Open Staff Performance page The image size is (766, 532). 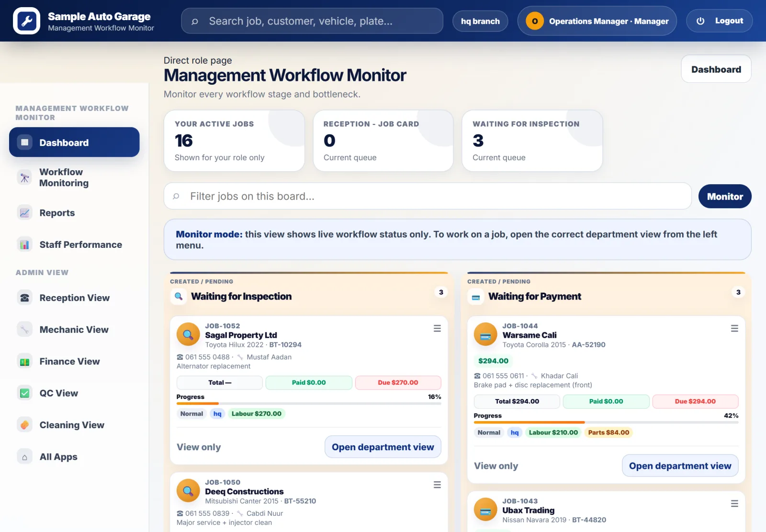74,244
